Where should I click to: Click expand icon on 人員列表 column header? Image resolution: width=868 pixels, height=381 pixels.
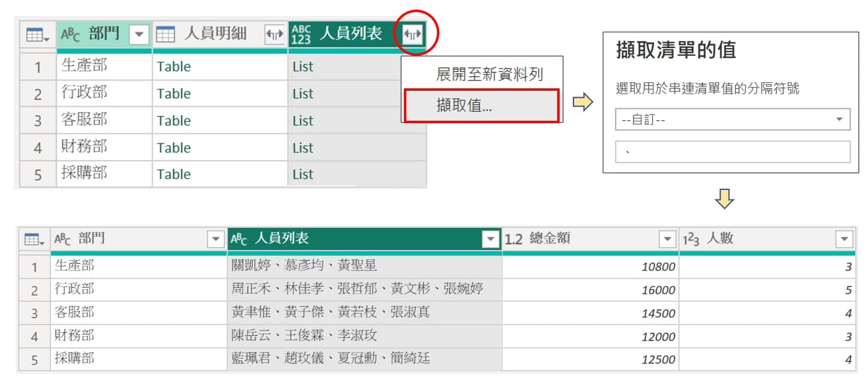click(413, 35)
